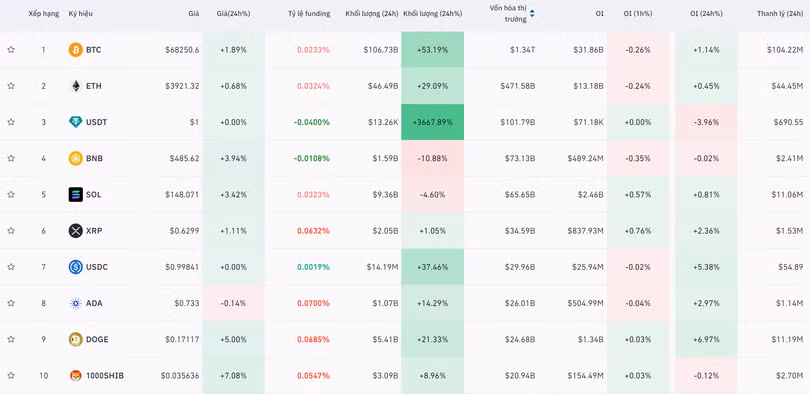This screenshot has width=810, height=394.
Task: Sort by Thanh lý (24h) header
Action: tap(780, 14)
